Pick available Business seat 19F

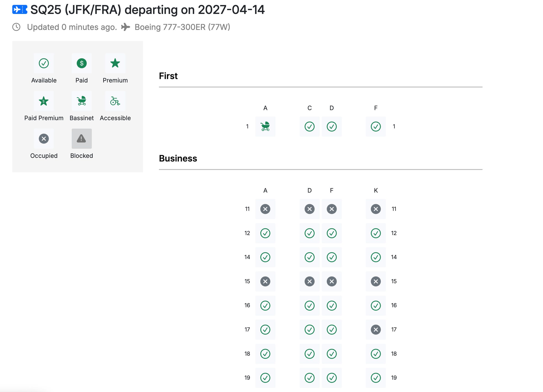[x=332, y=378]
